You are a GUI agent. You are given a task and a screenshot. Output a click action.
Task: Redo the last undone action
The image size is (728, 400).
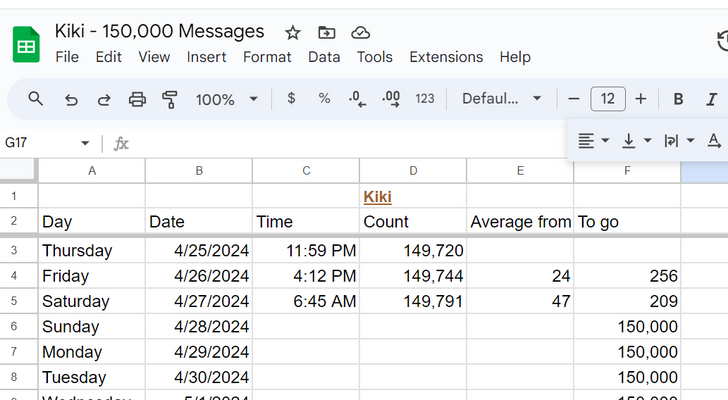tap(104, 99)
